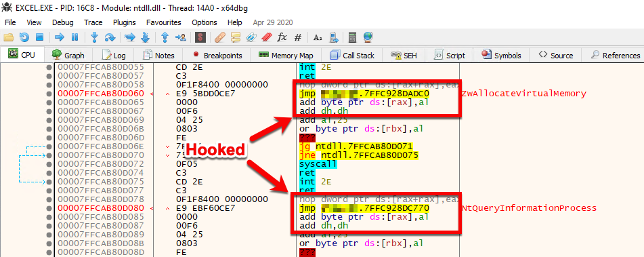Image resolution: width=644 pixels, height=257 pixels.
Task: Open the Functions fx icon
Action: (x=282, y=37)
